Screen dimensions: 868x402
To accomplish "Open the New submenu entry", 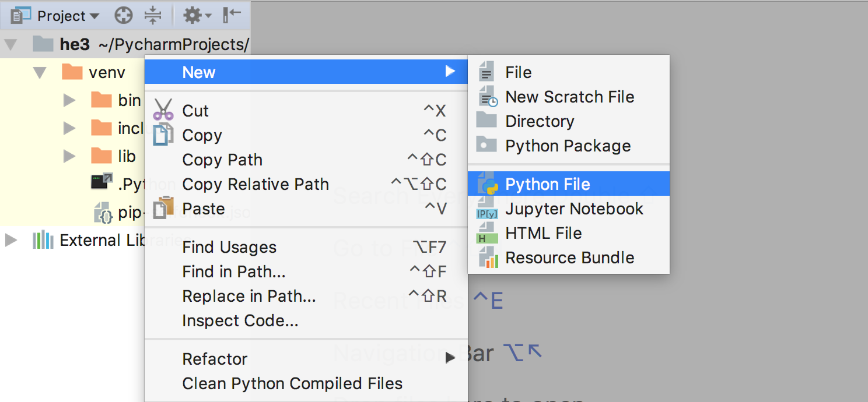I will point(306,72).
